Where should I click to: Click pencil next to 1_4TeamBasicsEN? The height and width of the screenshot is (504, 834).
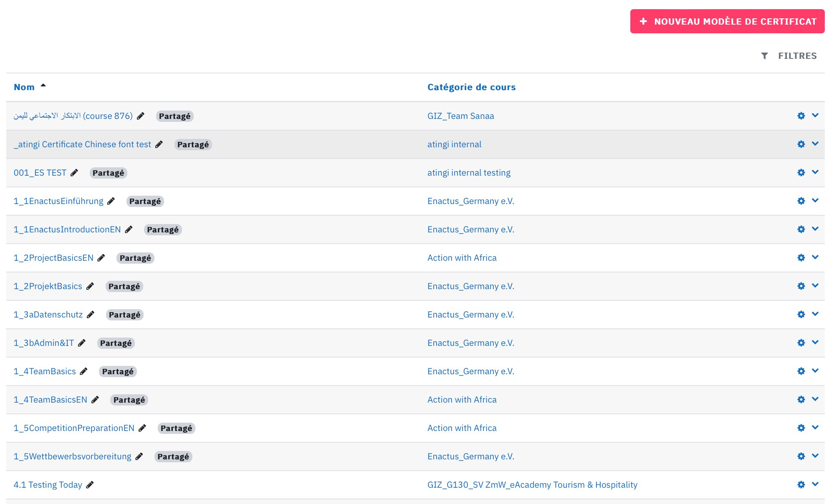(x=95, y=400)
